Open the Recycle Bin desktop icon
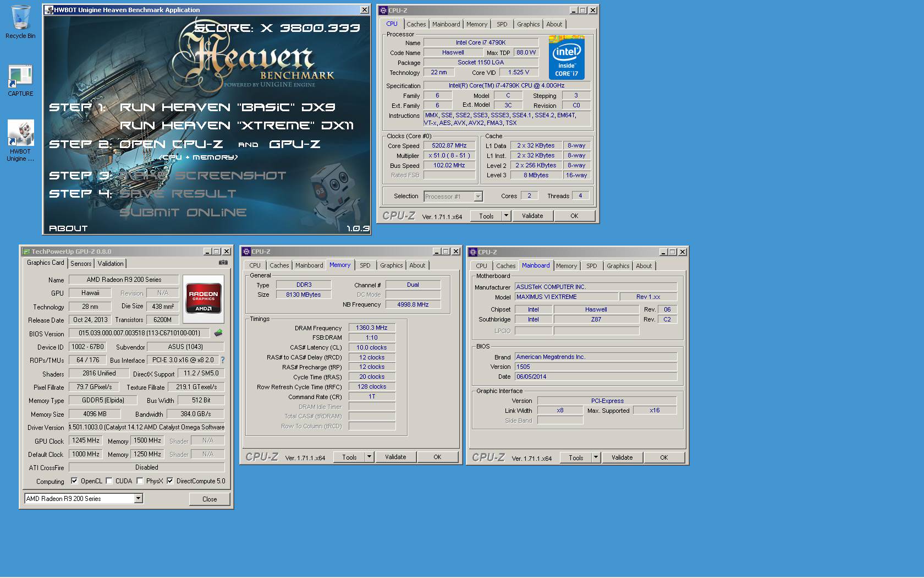 pyautogui.click(x=20, y=22)
